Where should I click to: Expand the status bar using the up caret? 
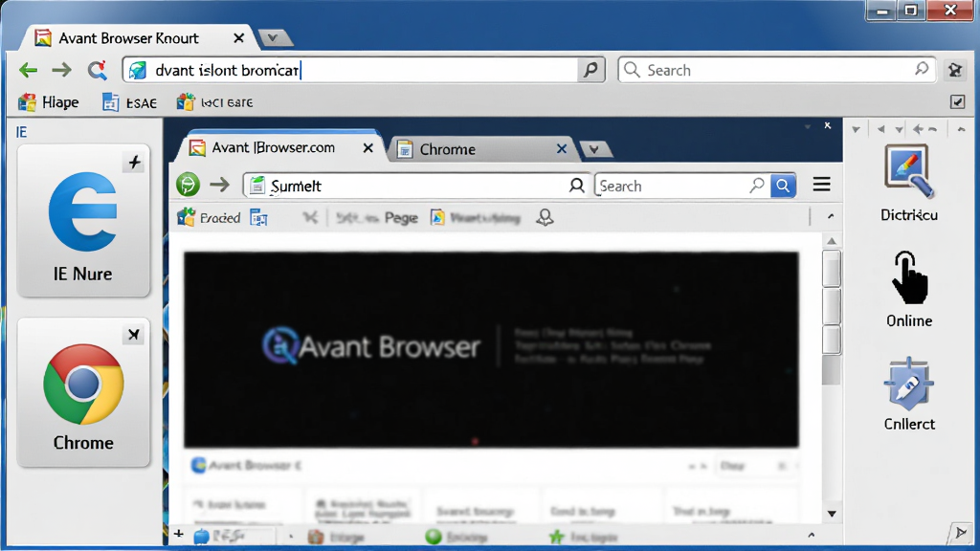click(x=812, y=535)
